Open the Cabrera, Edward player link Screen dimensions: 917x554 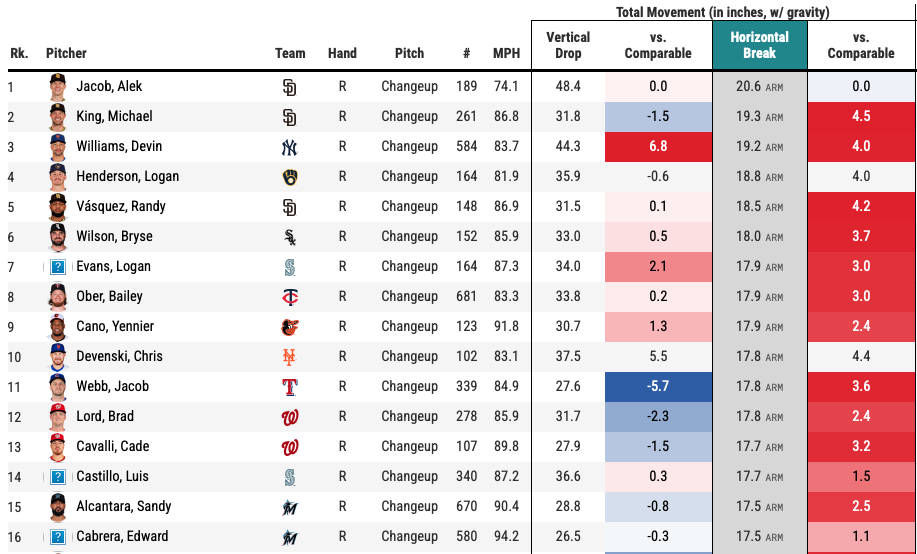click(122, 537)
